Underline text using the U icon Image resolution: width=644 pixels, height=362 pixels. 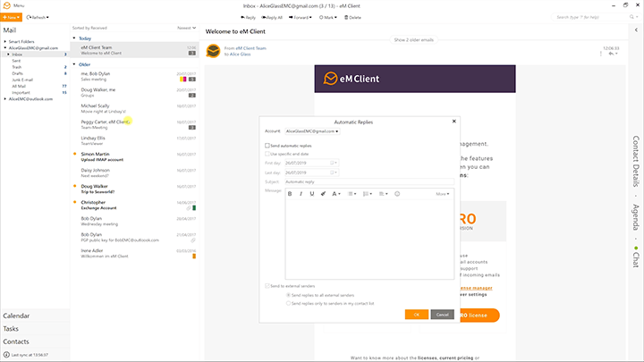tap(312, 194)
